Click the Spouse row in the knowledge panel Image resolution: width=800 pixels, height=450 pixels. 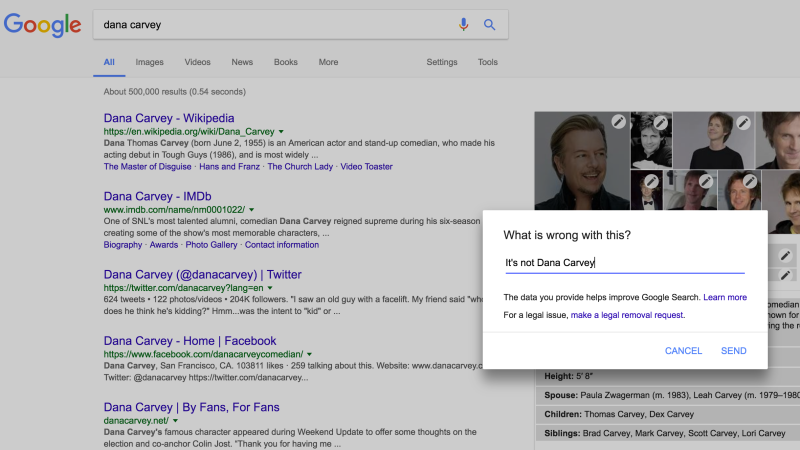point(668,395)
